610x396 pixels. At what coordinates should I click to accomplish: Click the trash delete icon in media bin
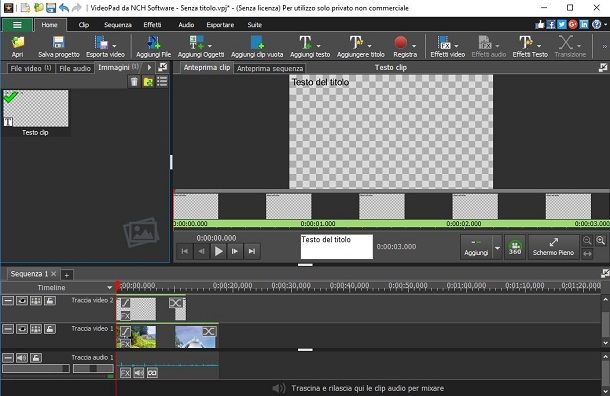[134, 82]
